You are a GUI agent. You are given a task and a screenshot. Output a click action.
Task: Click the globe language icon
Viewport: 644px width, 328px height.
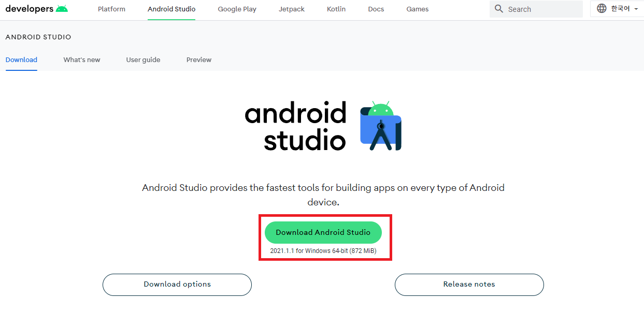(602, 8)
